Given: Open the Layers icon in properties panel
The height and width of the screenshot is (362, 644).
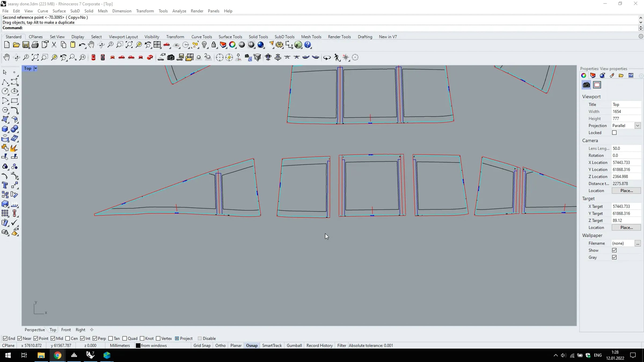Looking at the screenshot, I should tap(593, 75).
